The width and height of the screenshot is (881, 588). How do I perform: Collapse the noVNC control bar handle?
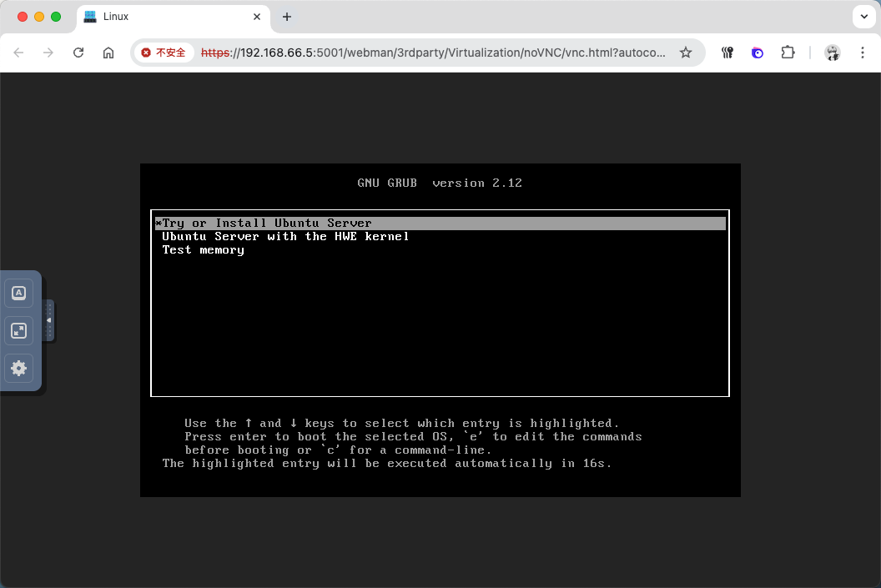(49, 320)
